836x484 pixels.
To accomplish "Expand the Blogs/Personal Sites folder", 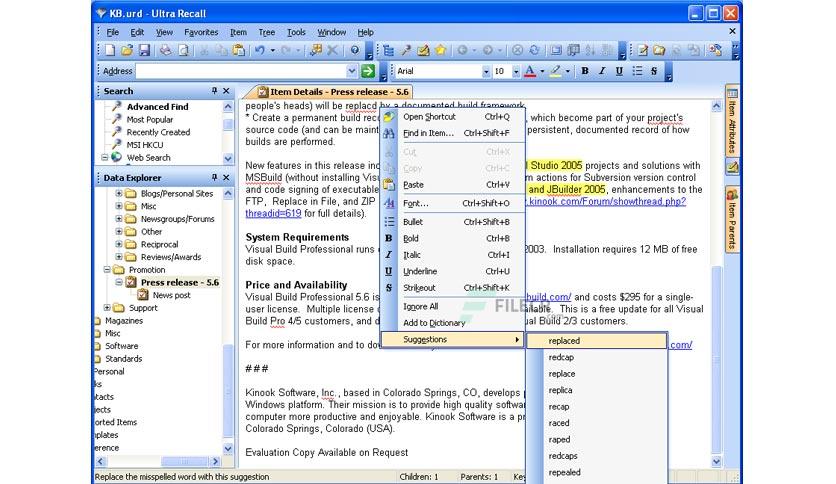I will (x=119, y=193).
